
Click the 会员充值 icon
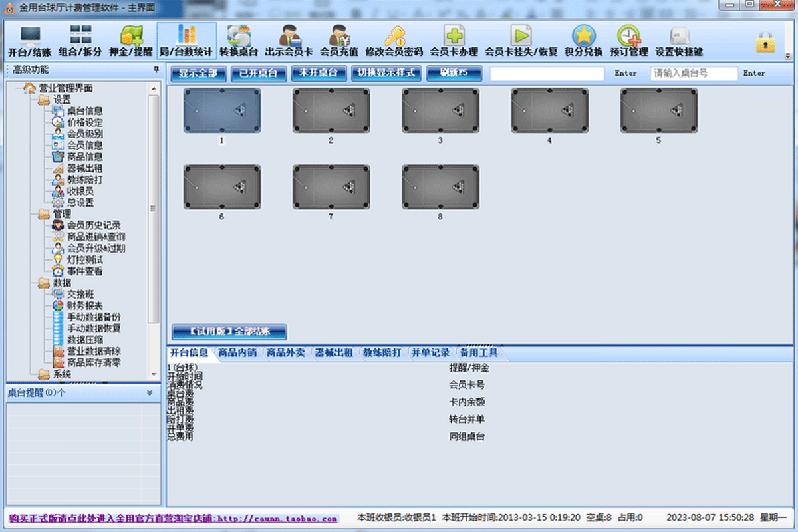point(339,41)
